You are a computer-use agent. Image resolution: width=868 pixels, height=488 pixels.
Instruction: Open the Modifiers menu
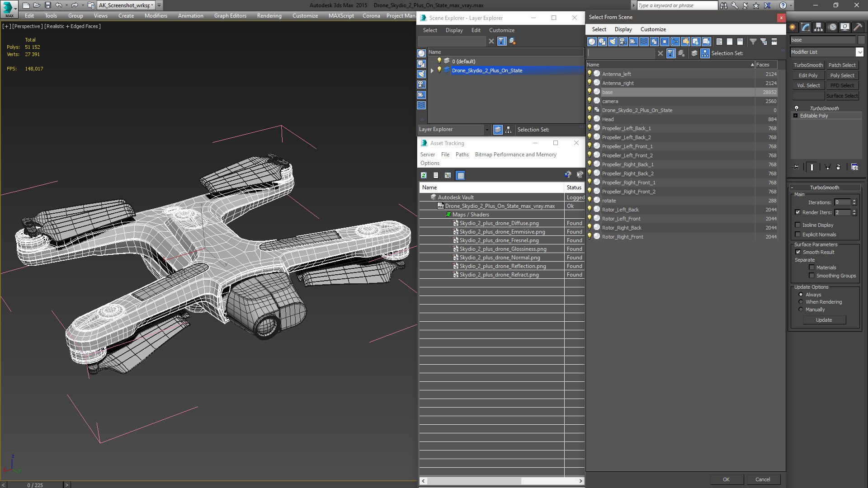coord(156,16)
